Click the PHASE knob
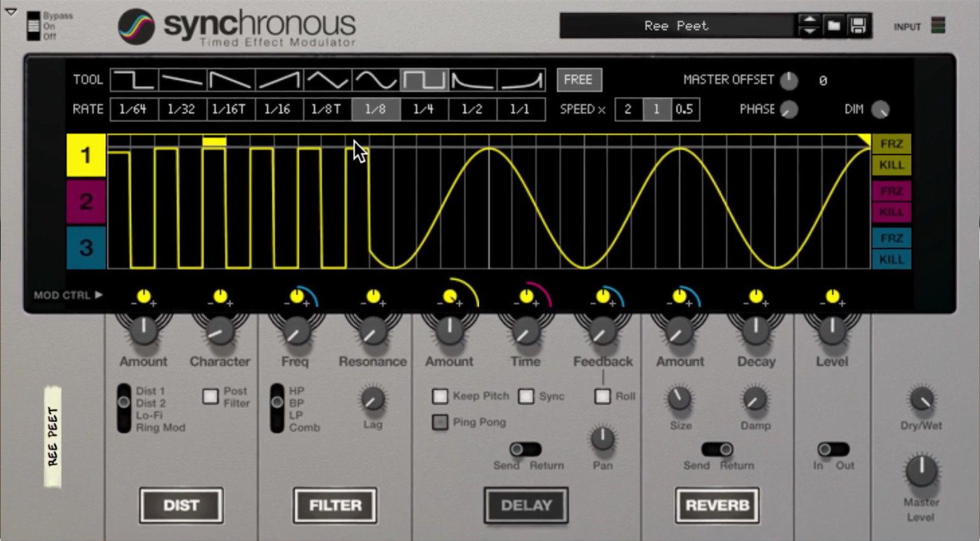The height and width of the screenshot is (541, 980). [789, 109]
